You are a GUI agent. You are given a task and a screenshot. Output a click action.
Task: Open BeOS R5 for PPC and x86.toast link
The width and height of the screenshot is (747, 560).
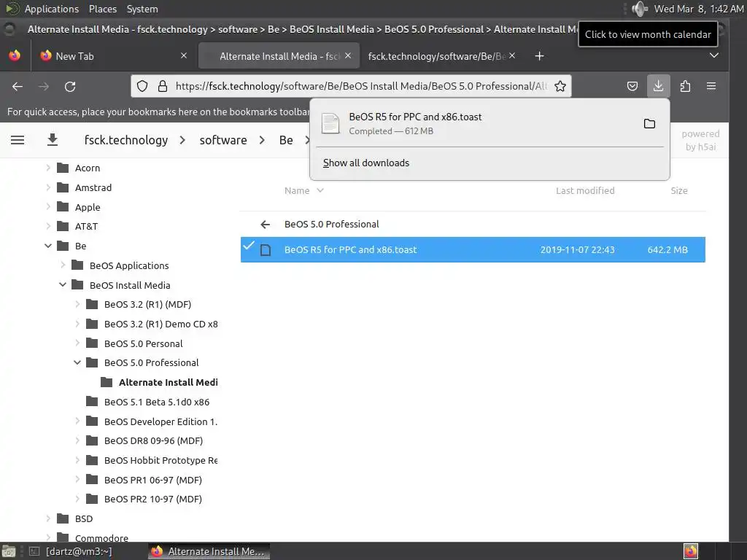(x=350, y=250)
